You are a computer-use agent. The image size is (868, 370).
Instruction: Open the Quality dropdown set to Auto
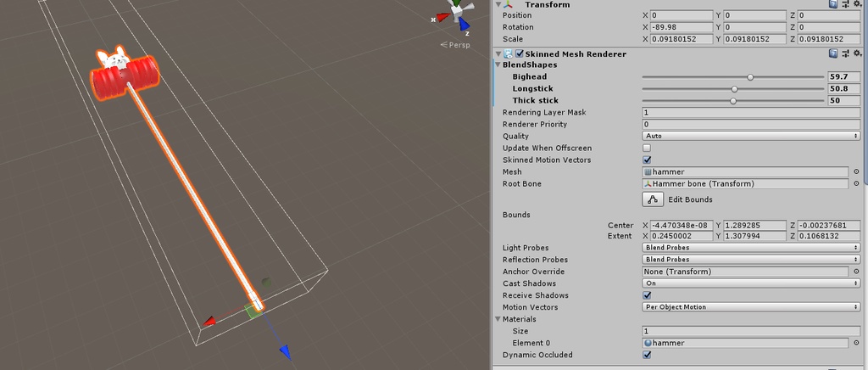[751, 136]
